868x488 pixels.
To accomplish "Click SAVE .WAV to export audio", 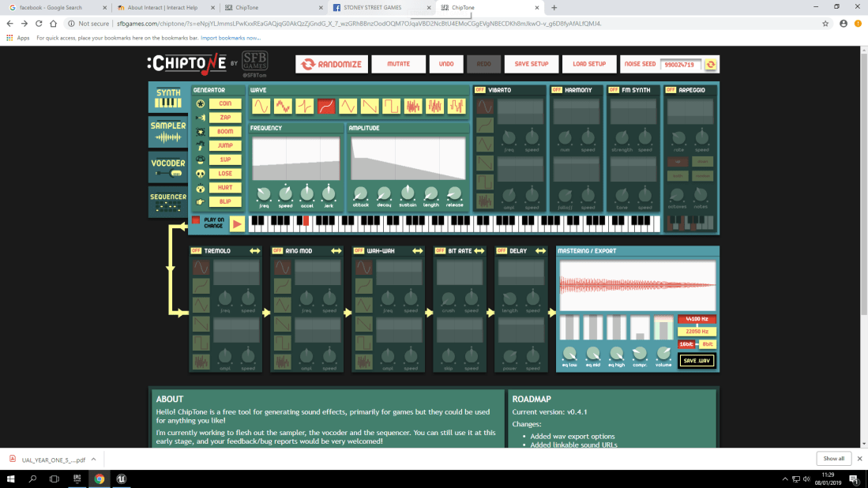I will [x=696, y=359].
